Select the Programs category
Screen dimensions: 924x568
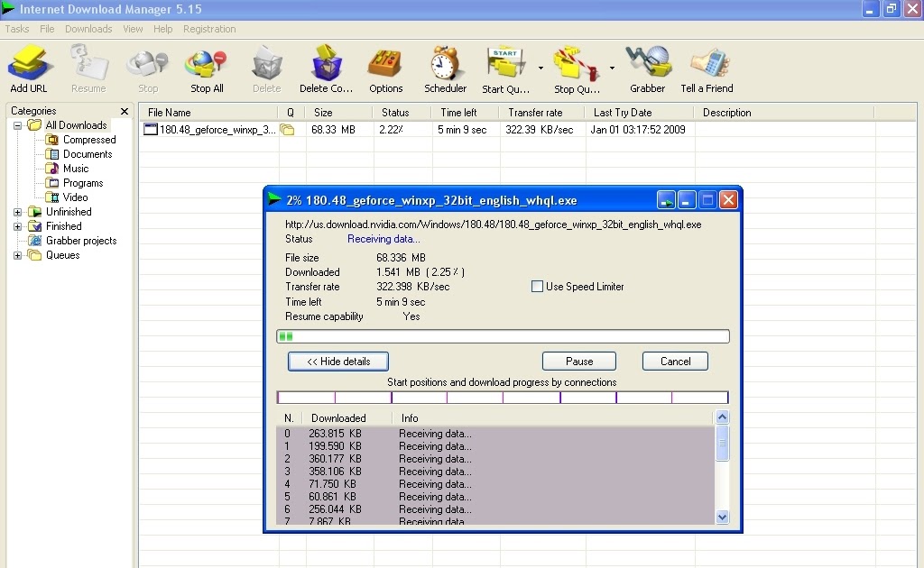[x=75, y=183]
